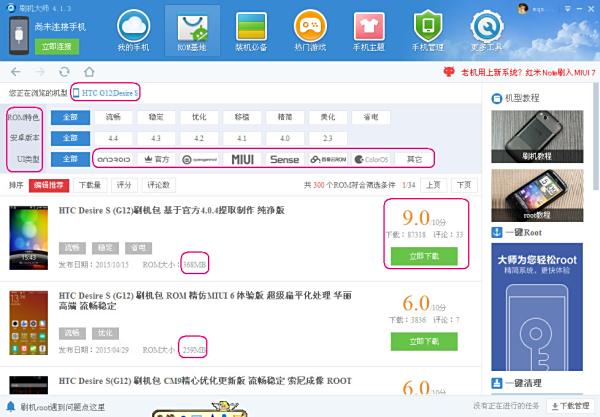Open the main menu dropdown arrow in title bar
This screenshot has height=417, width=600.
pyautogui.click(x=567, y=8)
